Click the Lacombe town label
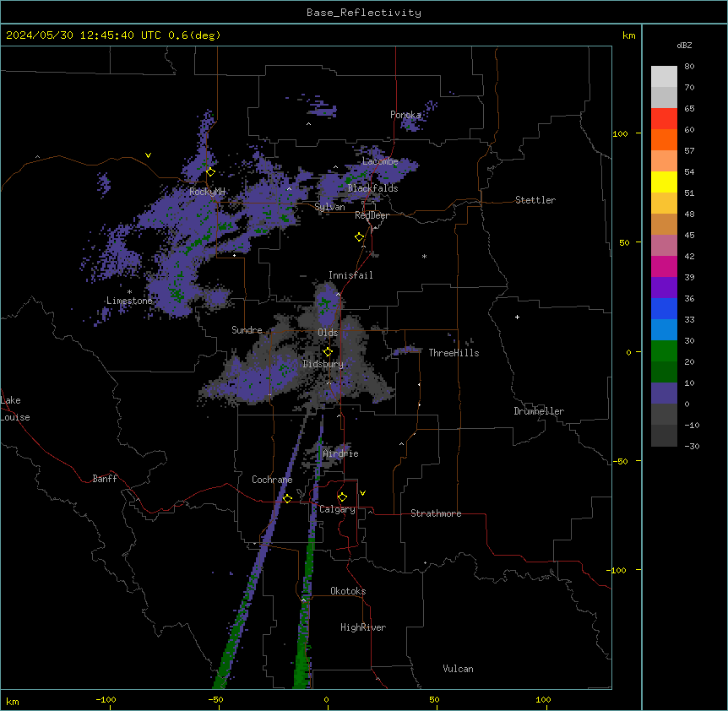This screenshot has width=728, height=711. [380, 161]
